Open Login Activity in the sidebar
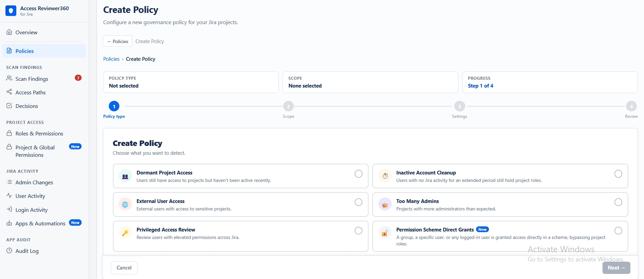This screenshot has height=279, width=644. [44, 210]
